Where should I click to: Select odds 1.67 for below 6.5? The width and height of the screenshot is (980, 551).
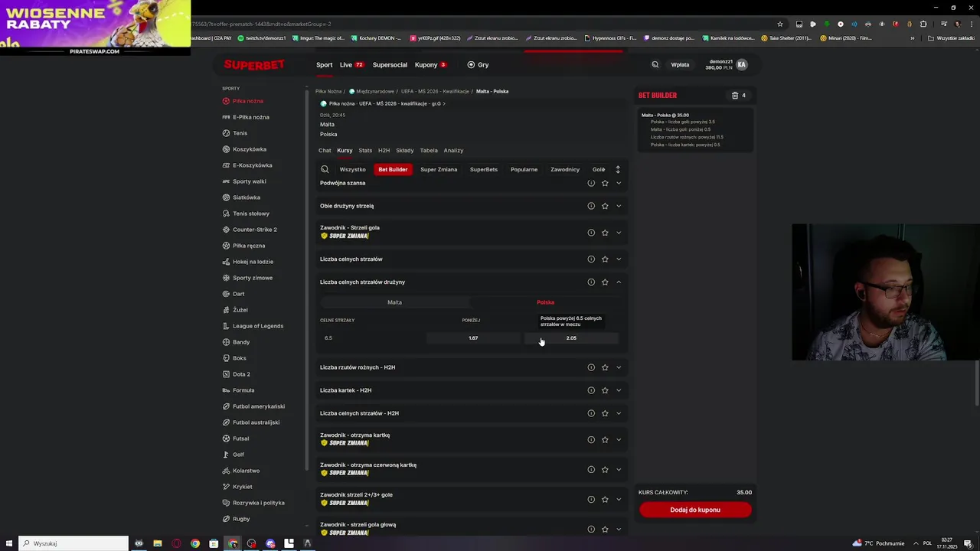coord(473,338)
